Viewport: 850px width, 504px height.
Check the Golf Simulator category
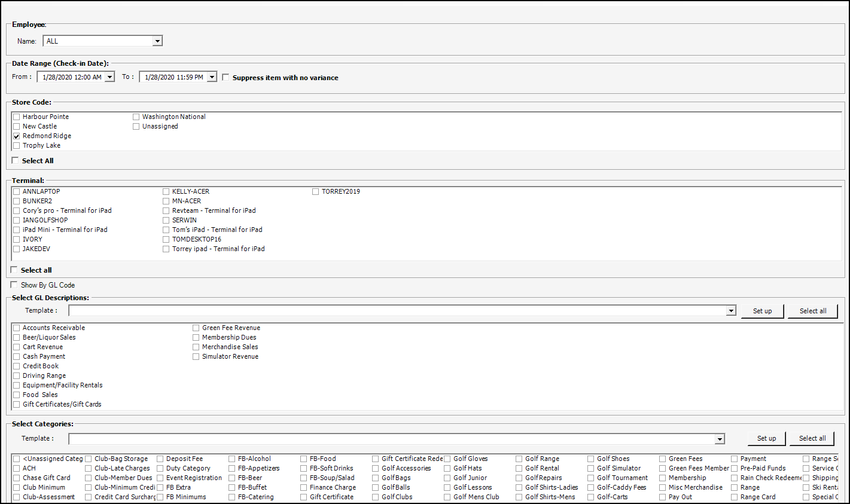(x=591, y=469)
